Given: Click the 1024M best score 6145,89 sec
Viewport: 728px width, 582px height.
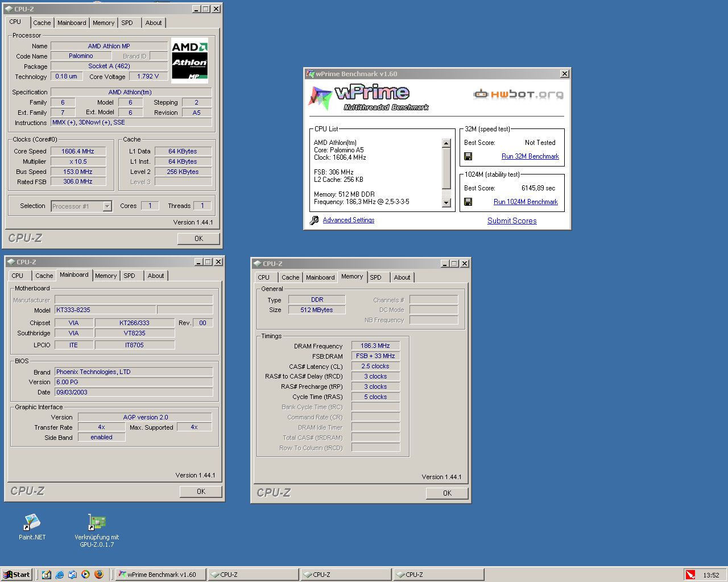Looking at the screenshot, I should (x=538, y=188).
